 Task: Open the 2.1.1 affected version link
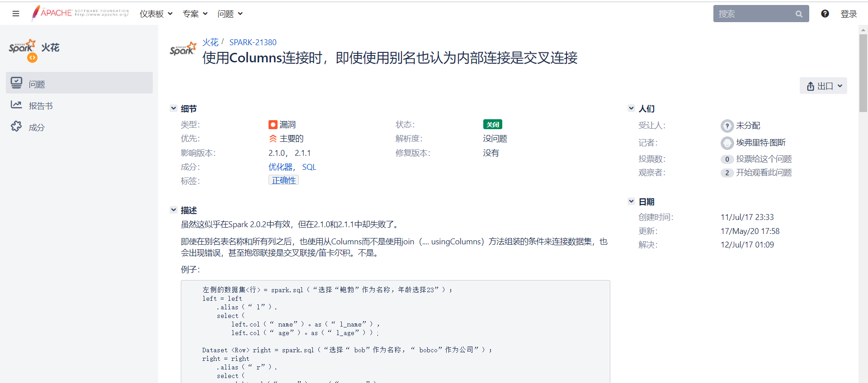click(x=303, y=153)
